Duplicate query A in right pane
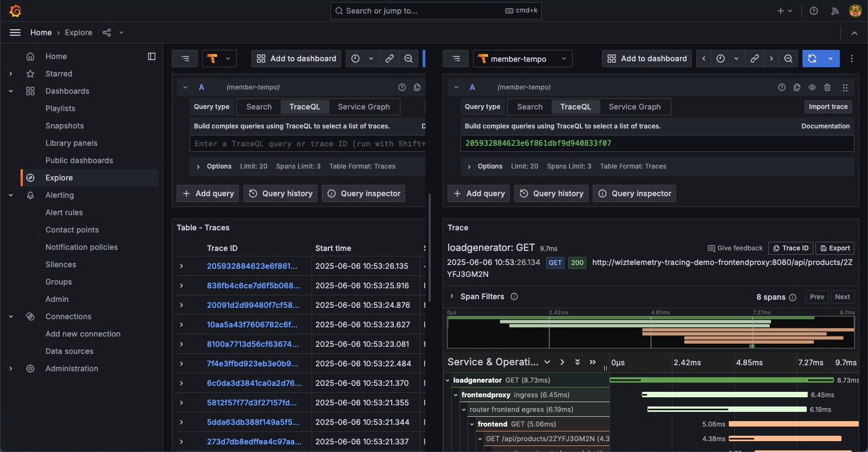This screenshot has width=868, height=452. coord(797,87)
